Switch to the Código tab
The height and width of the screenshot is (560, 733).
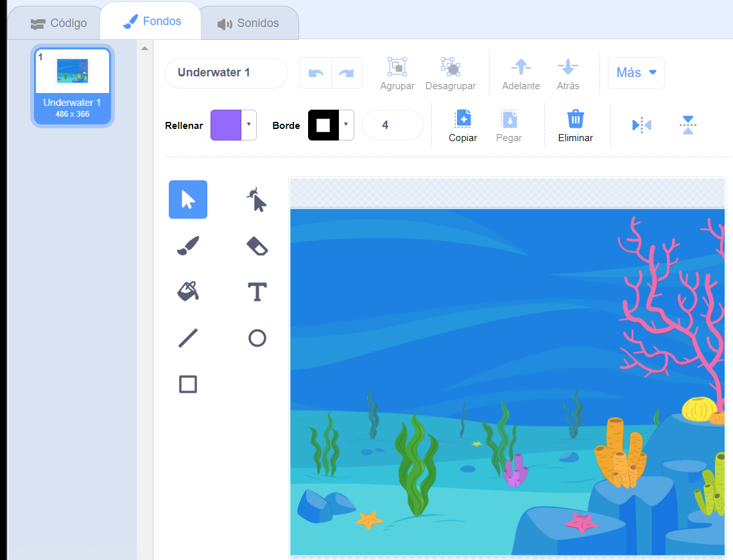(x=58, y=23)
